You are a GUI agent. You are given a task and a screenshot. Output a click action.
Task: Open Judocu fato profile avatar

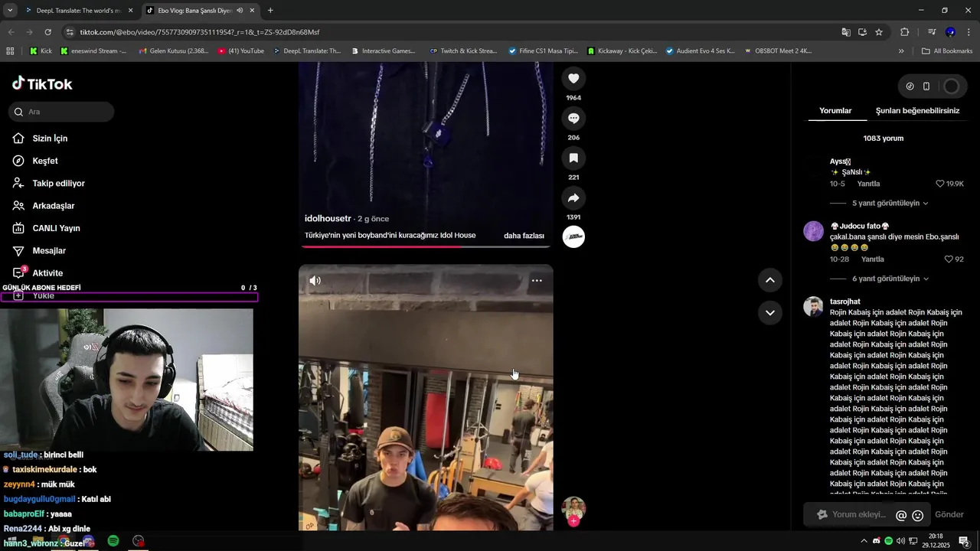pyautogui.click(x=813, y=231)
